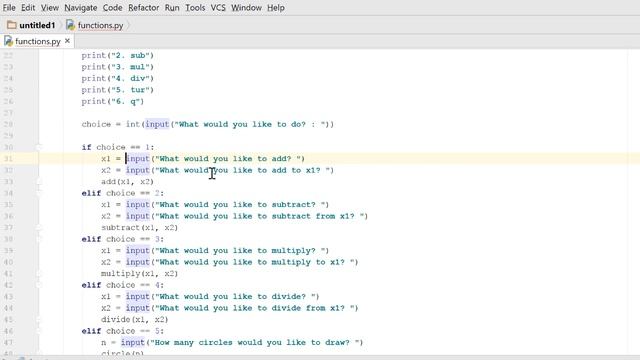Open the Tools menu
The height and width of the screenshot is (360, 640).
point(195,8)
